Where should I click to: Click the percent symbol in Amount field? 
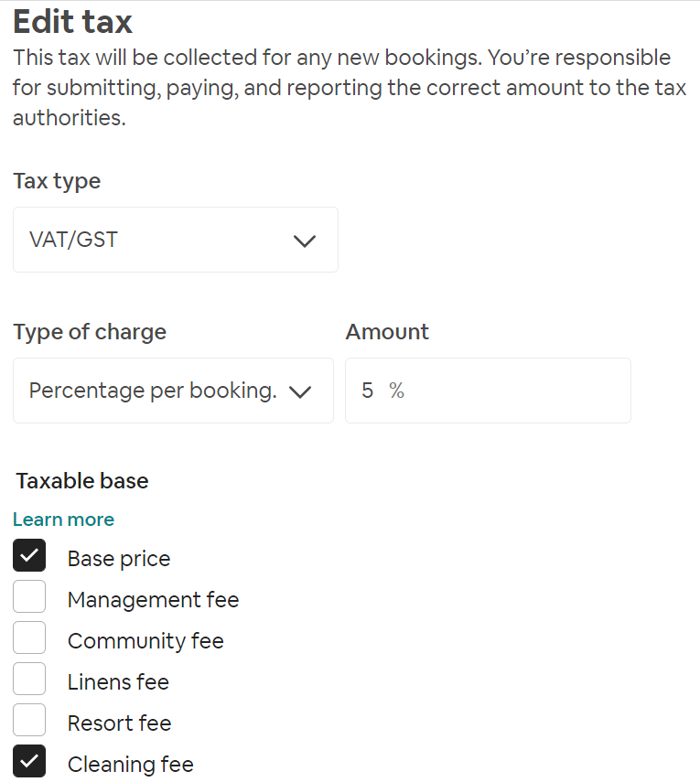tap(396, 391)
